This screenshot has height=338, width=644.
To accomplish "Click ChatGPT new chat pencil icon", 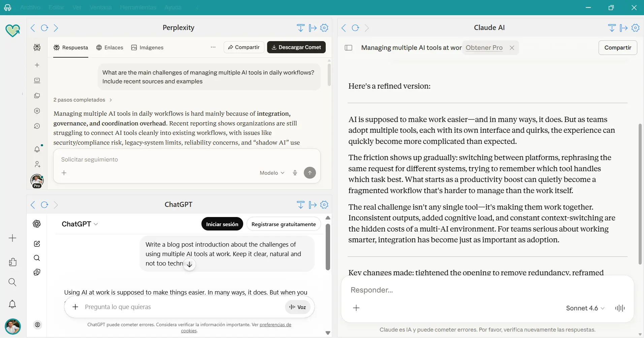I will click(37, 244).
